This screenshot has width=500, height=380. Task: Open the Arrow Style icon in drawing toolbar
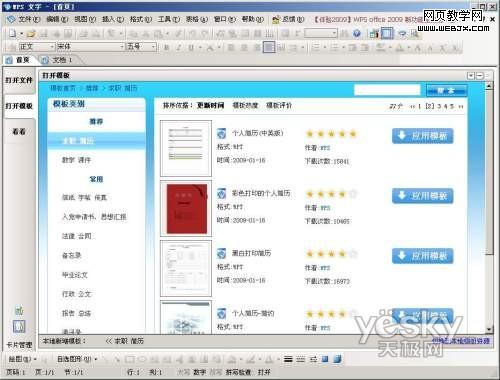click(x=313, y=359)
